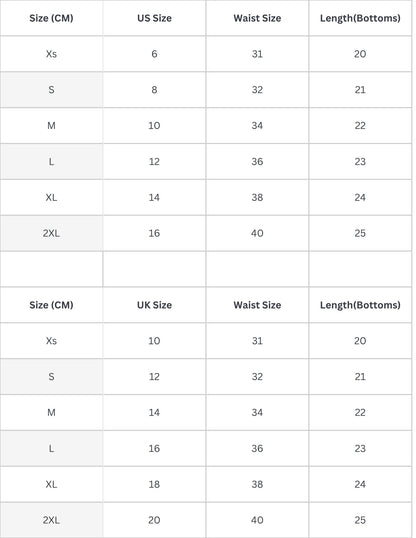Image resolution: width=416 pixels, height=538 pixels.
Task: Click the US Size column header
Action: click(154, 18)
